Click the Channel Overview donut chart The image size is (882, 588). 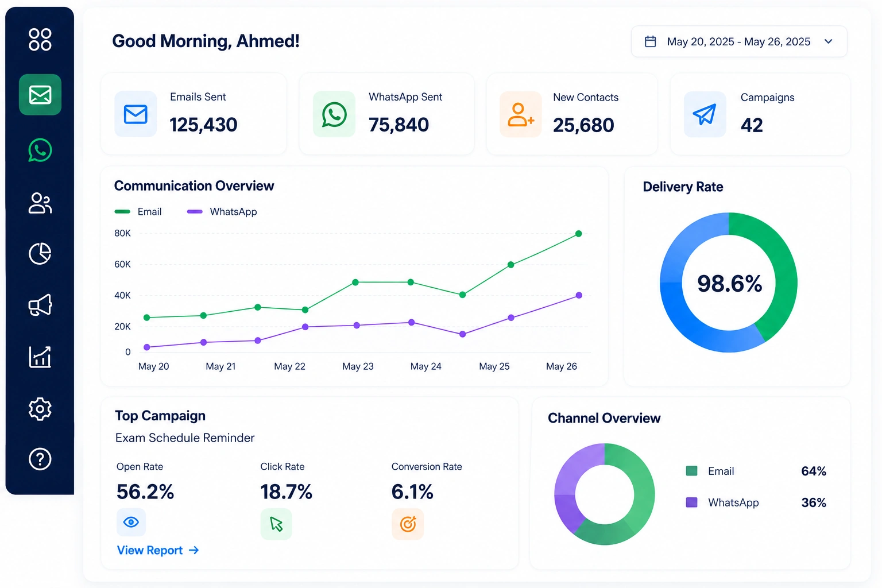point(605,494)
